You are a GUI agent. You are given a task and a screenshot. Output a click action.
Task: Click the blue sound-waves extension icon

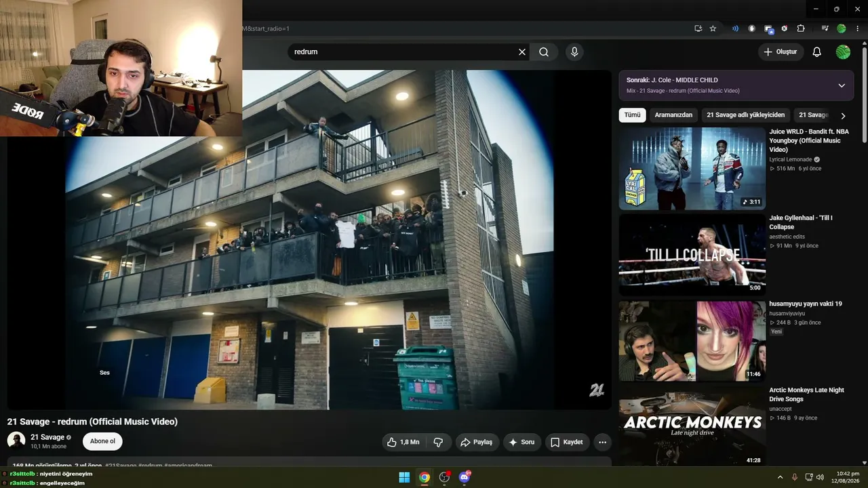pos(735,28)
